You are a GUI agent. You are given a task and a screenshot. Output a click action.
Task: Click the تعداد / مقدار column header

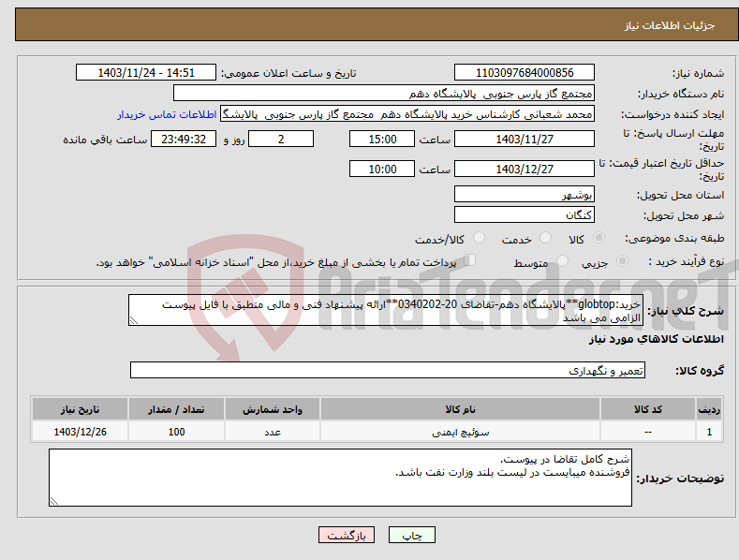click(x=176, y=409)
